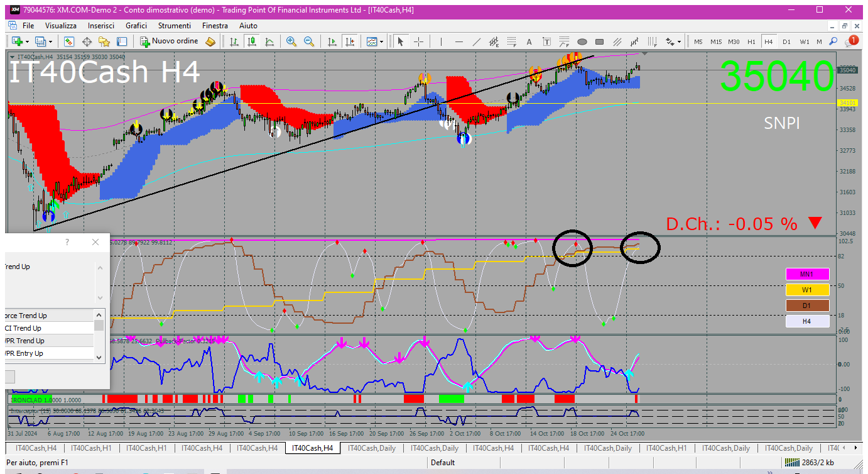Viewport: 868px width, 474px height.
Task: Switch timeframe to D1
Action: (x=786, y=41)
